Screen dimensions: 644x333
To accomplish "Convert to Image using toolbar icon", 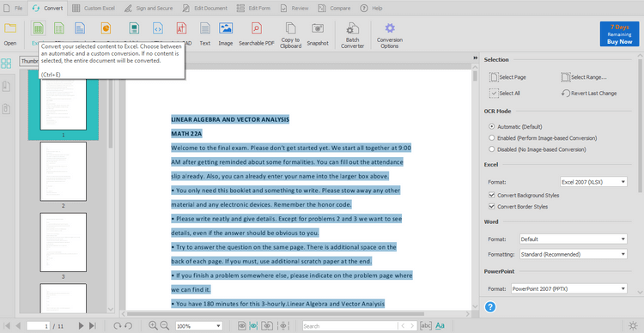I will tap(226, 28).
